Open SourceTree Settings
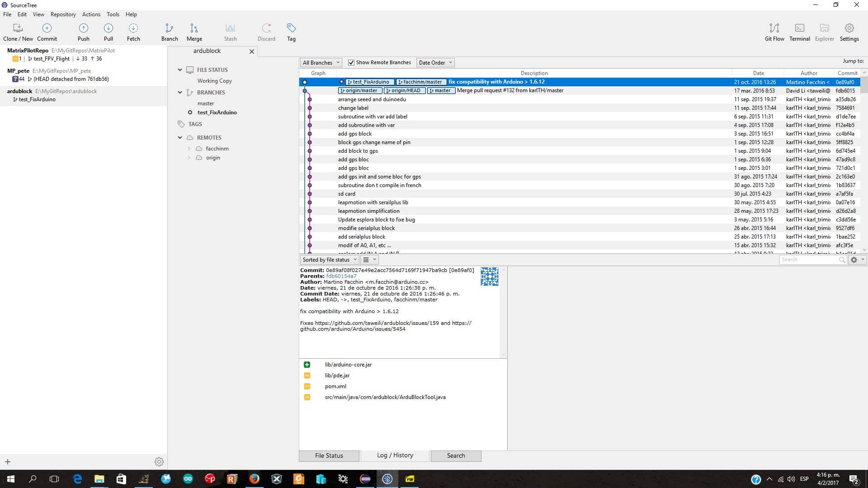868x488 pixels. click(849, 32)
